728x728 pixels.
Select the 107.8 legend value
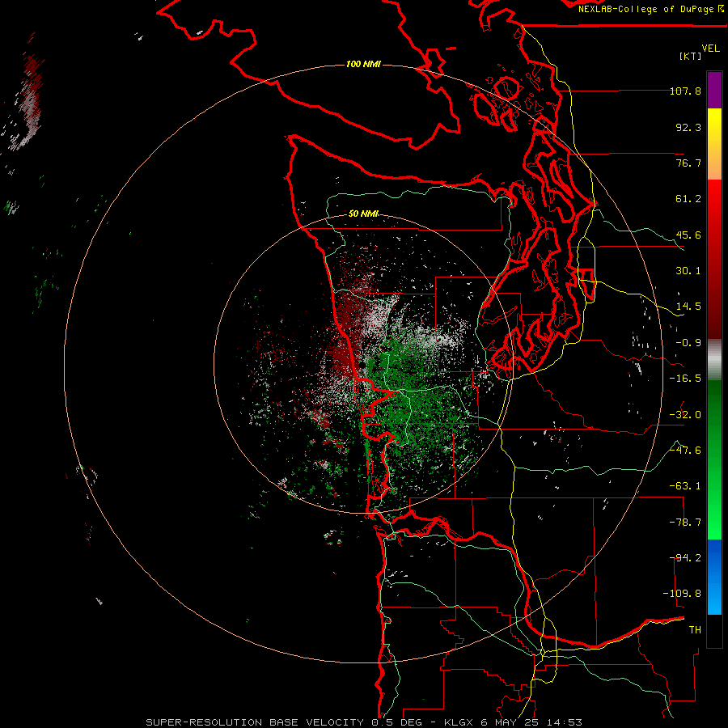[685, 91]
